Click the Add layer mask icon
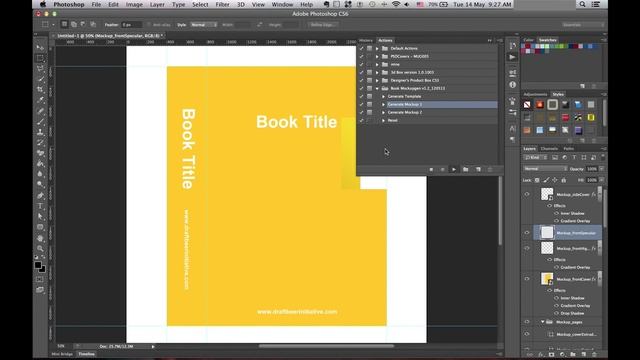This screenshot has width=640, height=360. click(x=551, y=354)
